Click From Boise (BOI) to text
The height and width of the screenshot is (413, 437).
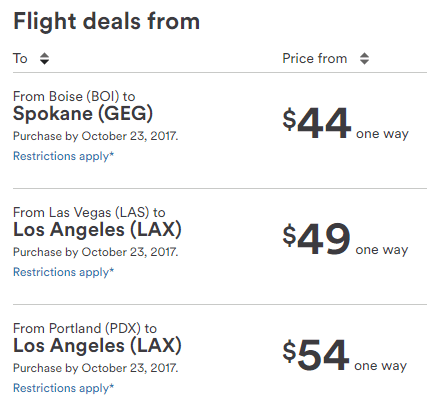pyautogui.click(x=74, y=96)
